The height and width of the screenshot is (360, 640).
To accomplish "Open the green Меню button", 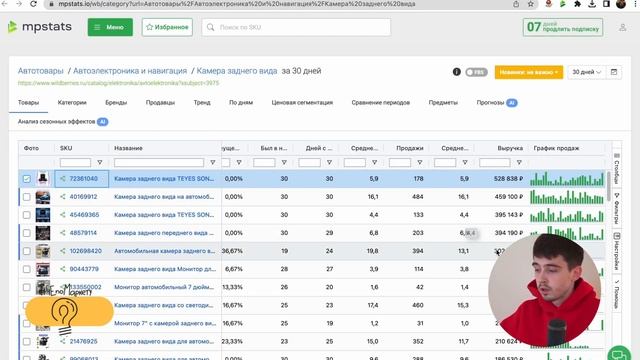I will 110,27.
